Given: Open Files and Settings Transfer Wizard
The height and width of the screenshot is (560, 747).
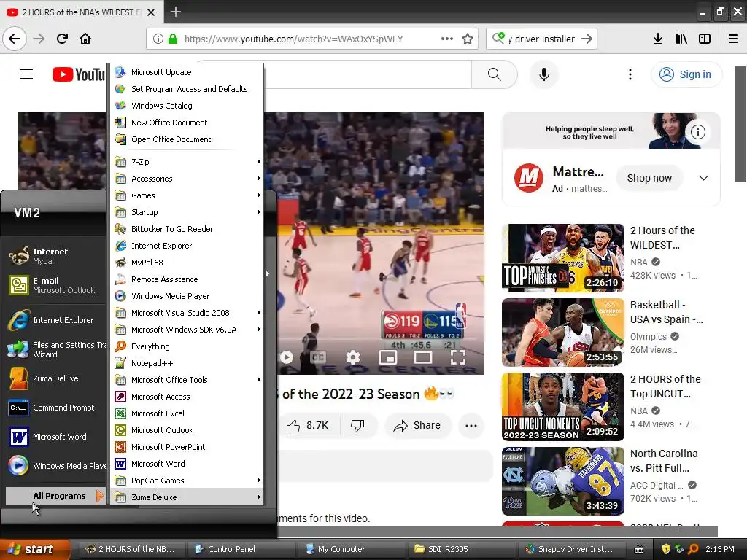Looking at the screenshot, I should tap(55, 349).
